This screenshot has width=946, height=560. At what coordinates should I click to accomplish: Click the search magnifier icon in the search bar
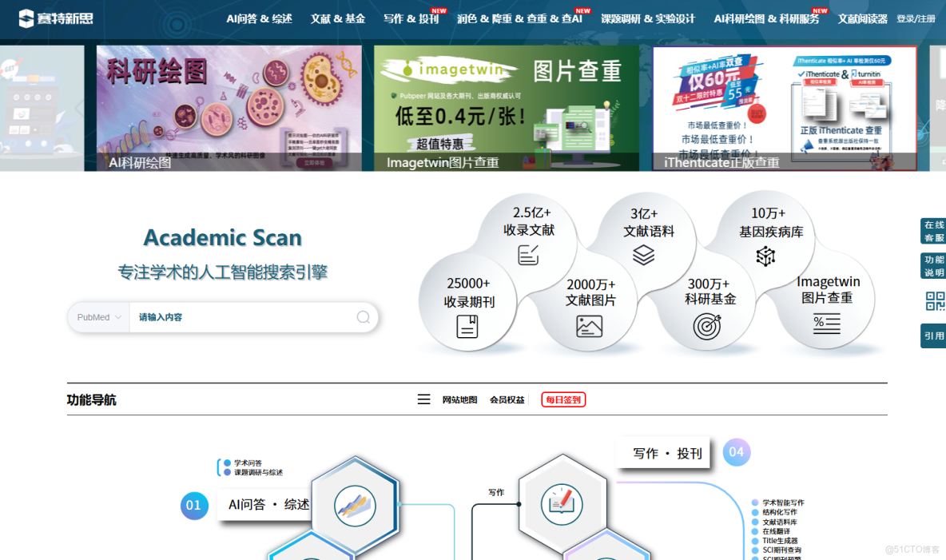362,317
